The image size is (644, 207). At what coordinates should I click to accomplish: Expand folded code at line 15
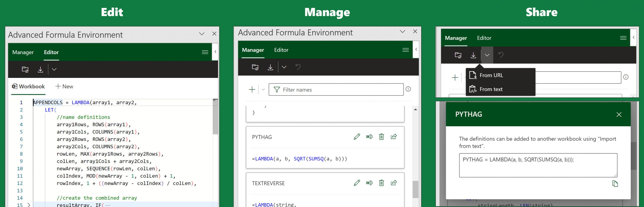(29, 205)
